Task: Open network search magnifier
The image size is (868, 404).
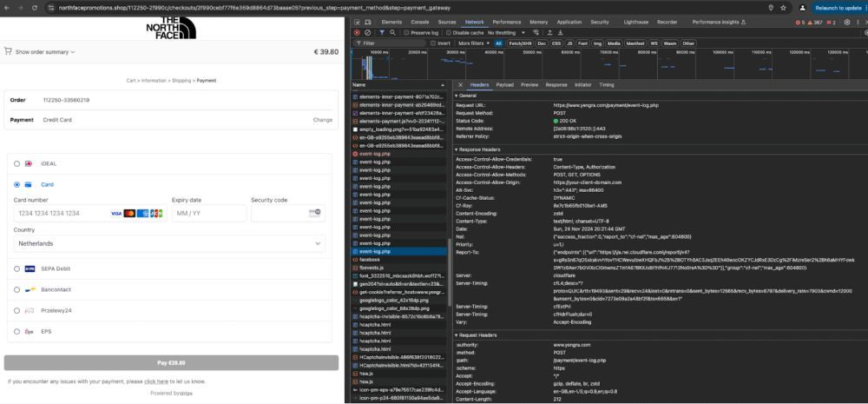Action: (392, 33)
